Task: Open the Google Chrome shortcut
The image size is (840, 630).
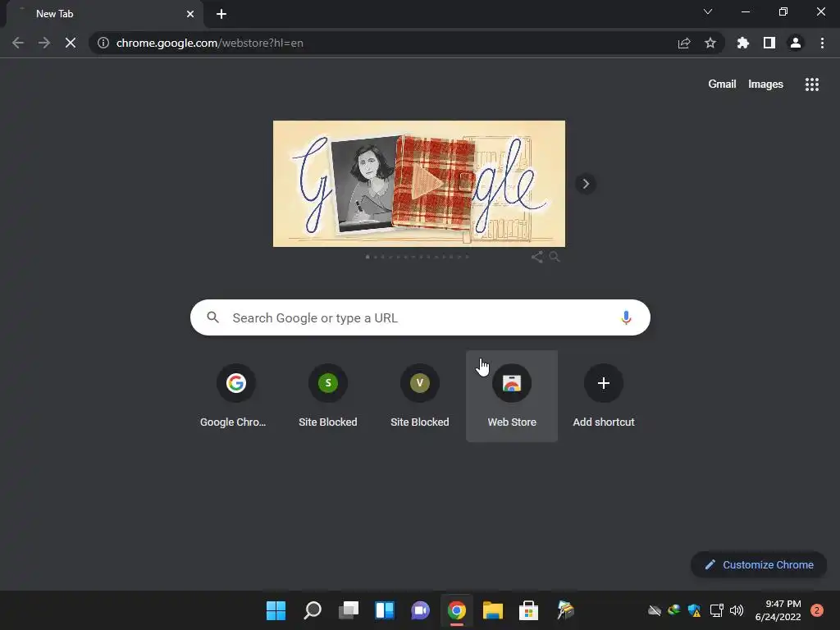Action: pyautogui.click(x=235, y=395)
